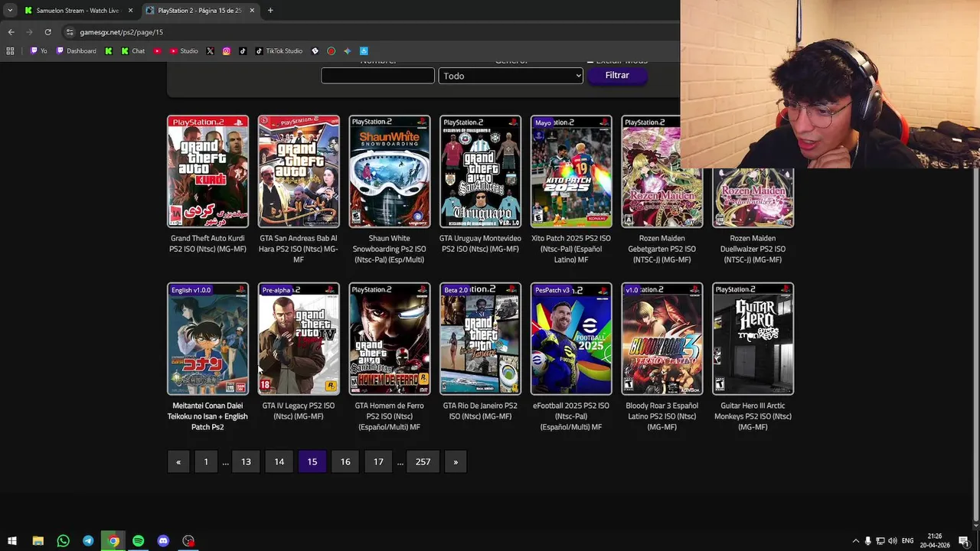Close the PlayStation 2 tab
Viewport: 980px width, 551px height.
click(x=252, y=11)
